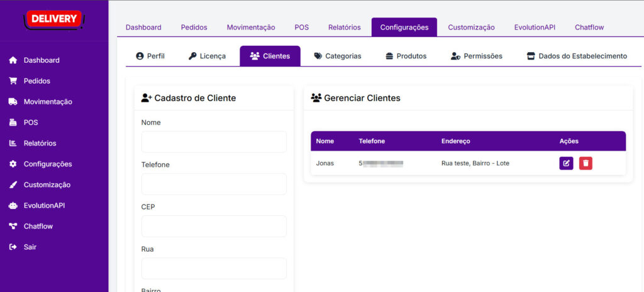Open the Customização top tab
644x292 pixels.
coord(471,28)
